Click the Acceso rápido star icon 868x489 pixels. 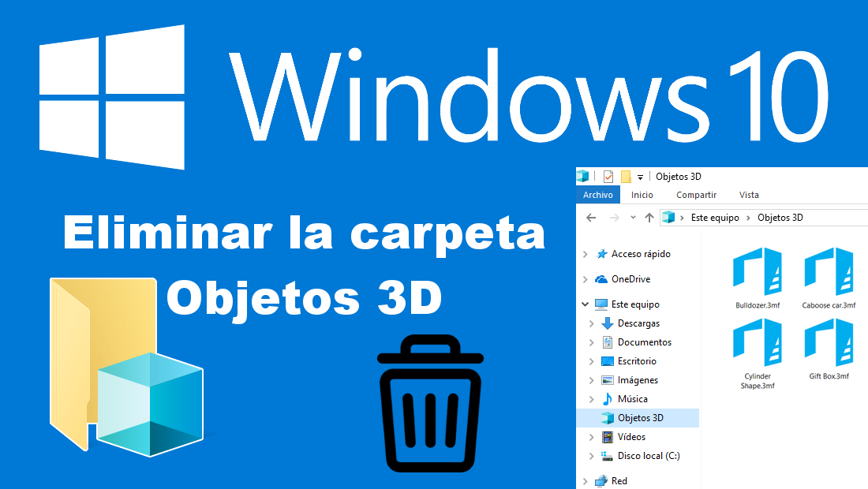pos(601,254)
